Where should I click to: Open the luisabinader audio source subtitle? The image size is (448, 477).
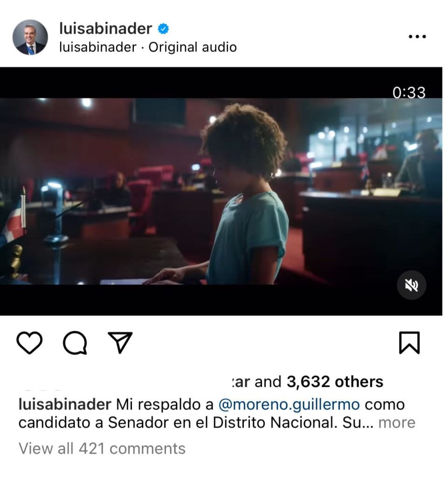coord(98,48)
